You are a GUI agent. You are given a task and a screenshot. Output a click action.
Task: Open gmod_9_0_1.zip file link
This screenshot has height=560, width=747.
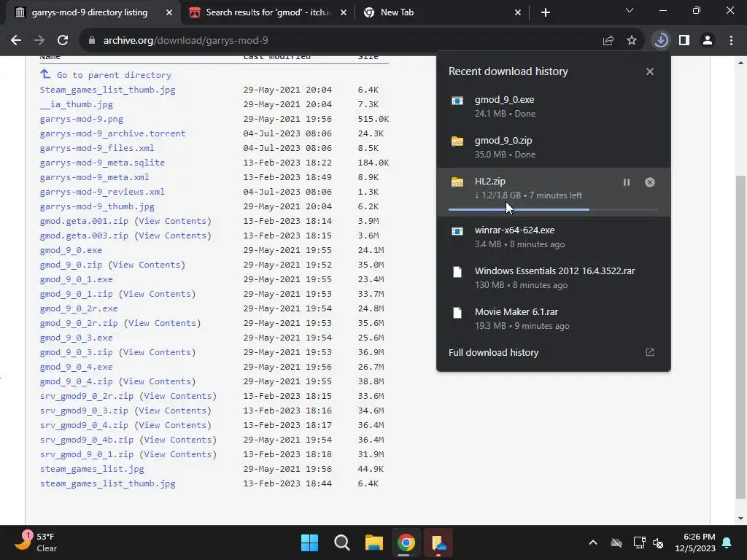tap(76, 294)
